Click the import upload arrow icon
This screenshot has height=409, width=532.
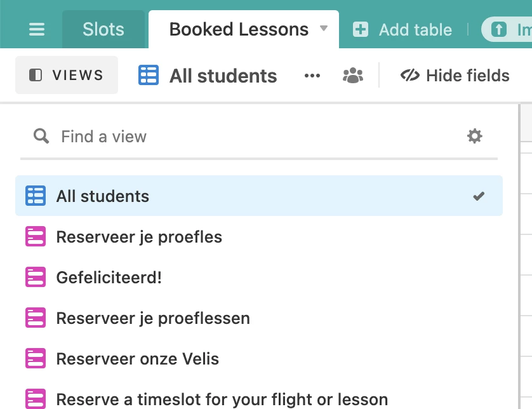pos(499,29)
